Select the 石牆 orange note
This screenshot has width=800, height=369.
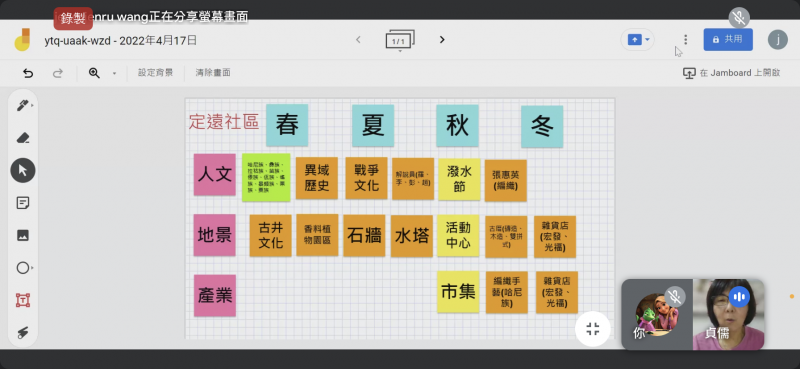point(364,235)
